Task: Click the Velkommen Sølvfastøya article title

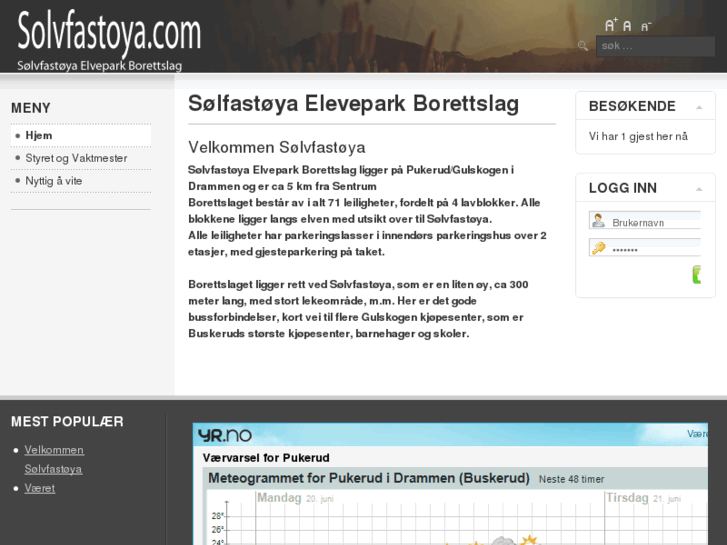Action: click(x=277, y=147)
